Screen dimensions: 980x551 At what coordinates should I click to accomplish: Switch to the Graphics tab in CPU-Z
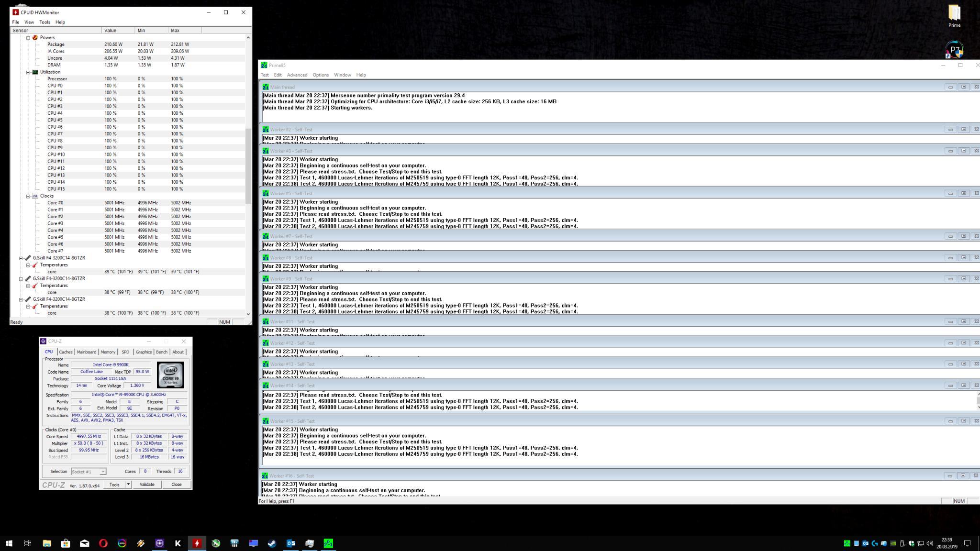(x=144, y=352)
